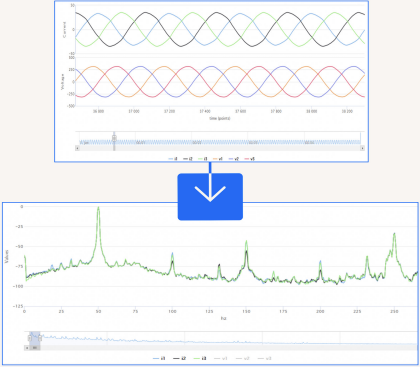The width and height of the screenshot is (420, 367).
Task: Toggle v2 series in waveform chart legend
Action: [x=234, y=159]
